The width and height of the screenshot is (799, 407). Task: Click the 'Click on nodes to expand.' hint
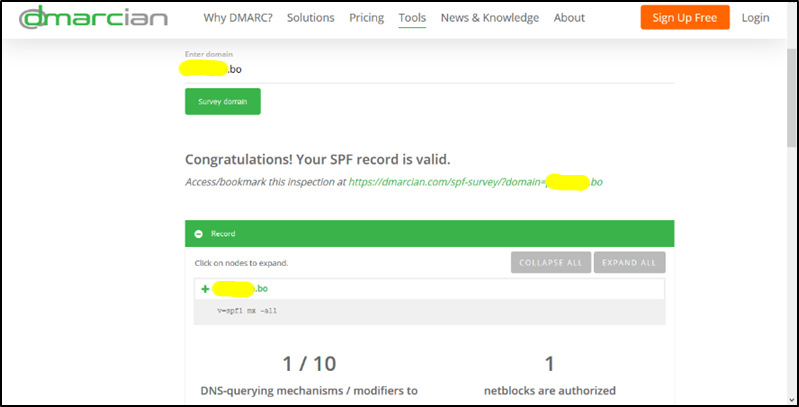(x=242, y=263)
